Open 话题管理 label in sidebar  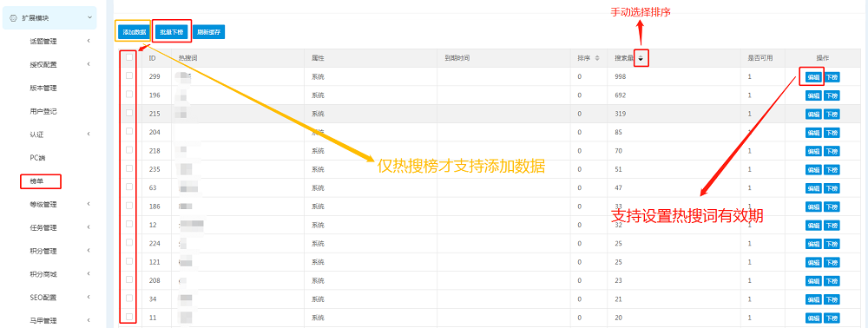click(x=43, y=41)
